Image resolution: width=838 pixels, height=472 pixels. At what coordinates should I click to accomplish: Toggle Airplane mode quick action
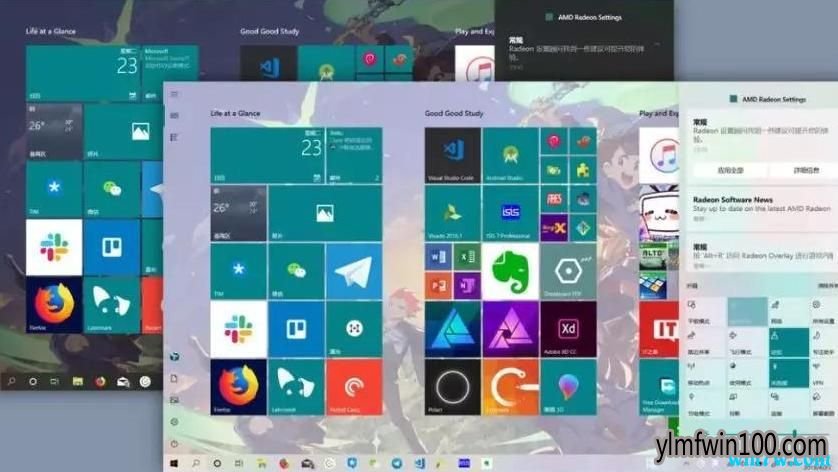tap(747, 343)
